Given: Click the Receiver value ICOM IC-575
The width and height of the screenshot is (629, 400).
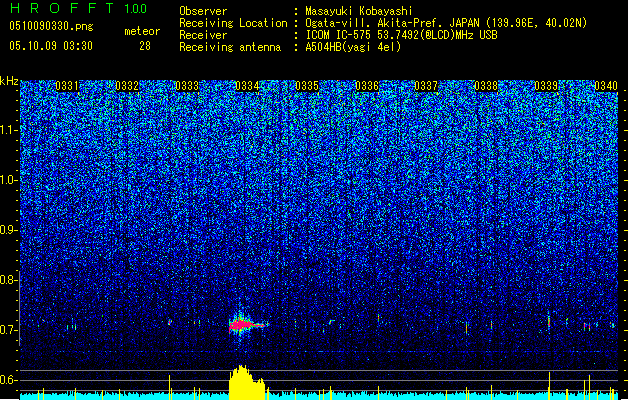Looking at the screenshot, I should point(339,35).
